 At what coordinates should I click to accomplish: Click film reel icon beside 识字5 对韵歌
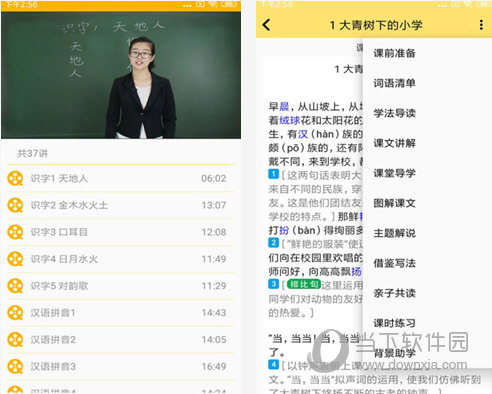[15, 286]
